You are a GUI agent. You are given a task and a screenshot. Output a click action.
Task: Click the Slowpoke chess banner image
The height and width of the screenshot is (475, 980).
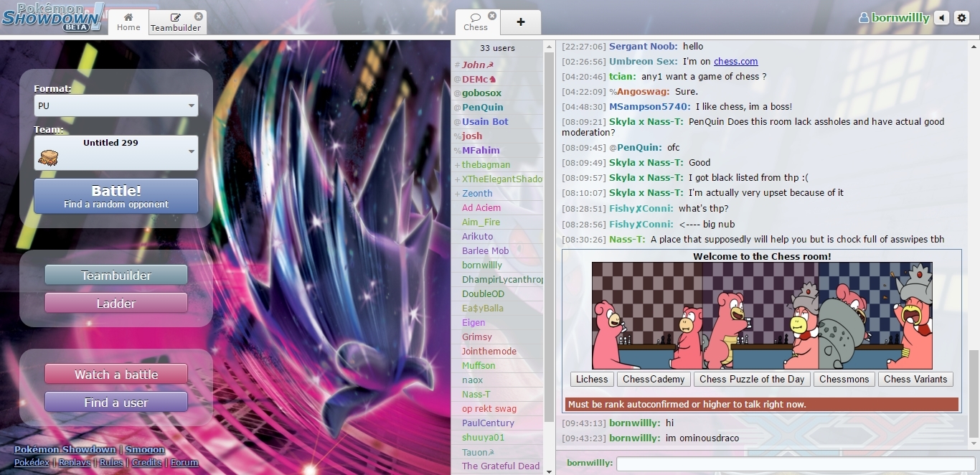762,316
